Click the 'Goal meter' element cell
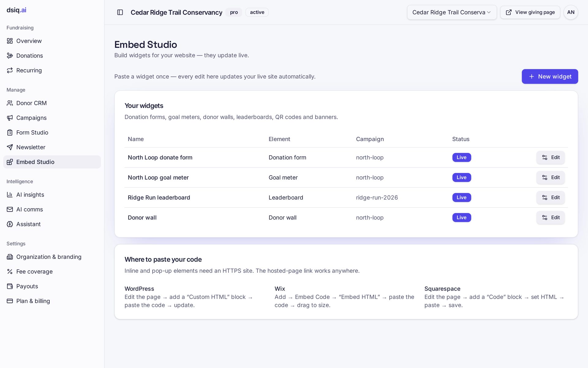 (x=283, y=177)
